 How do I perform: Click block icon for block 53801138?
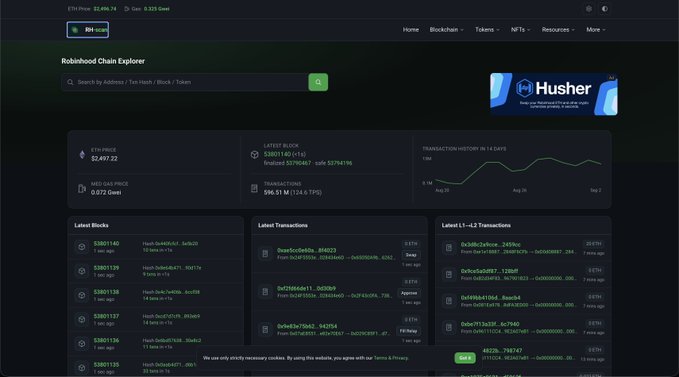click(x=81, y=295)
